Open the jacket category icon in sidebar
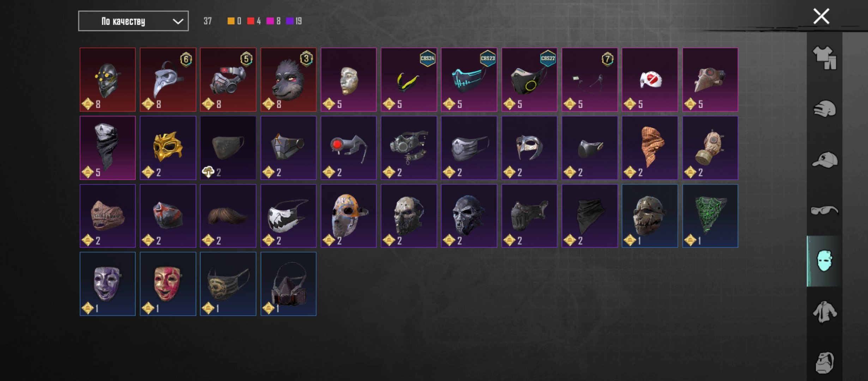 [825, 312]
